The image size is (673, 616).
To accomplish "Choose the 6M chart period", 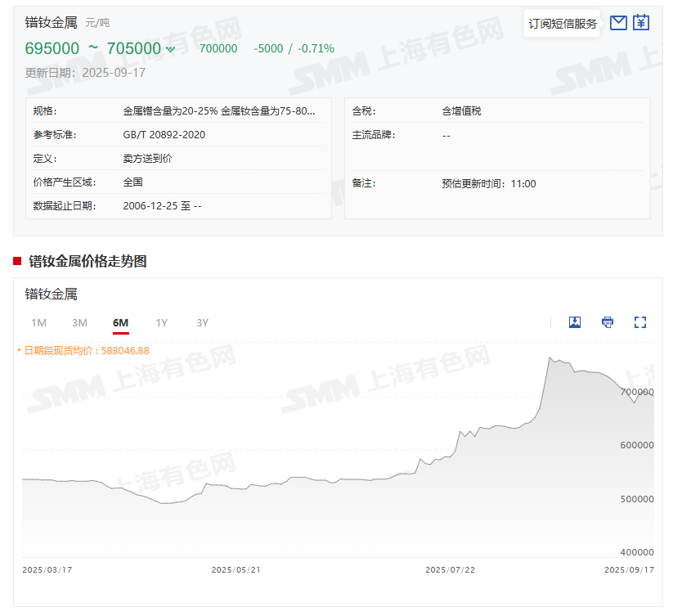I will (x=120, y=323).
